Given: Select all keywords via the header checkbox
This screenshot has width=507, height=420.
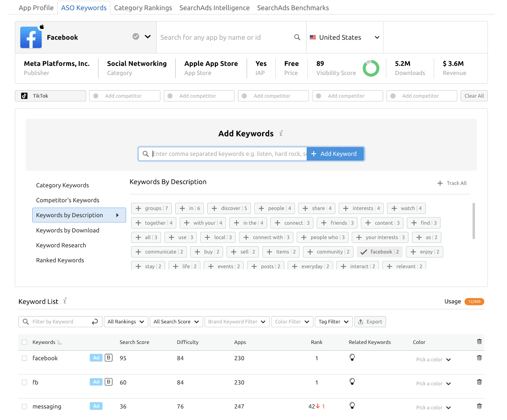Looking at the screenshot, I should pos(24,342).
